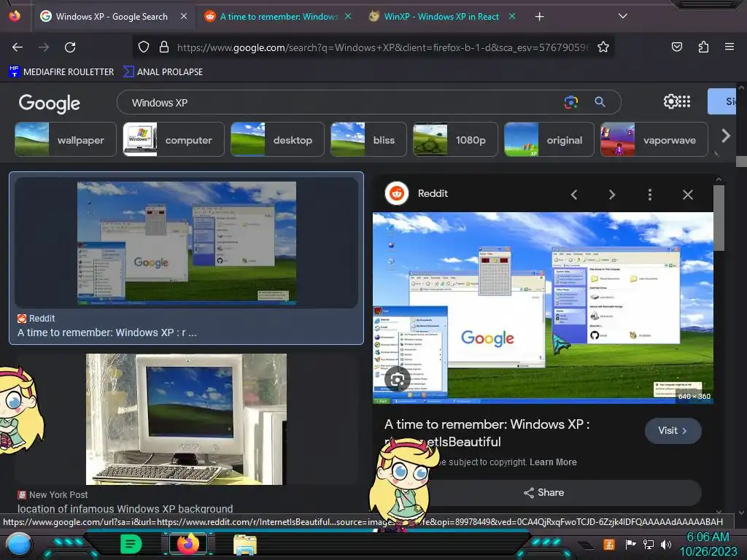Switch to A time to remember tab
The width and height of the screenshot is (747, 560).
[279, 17]
